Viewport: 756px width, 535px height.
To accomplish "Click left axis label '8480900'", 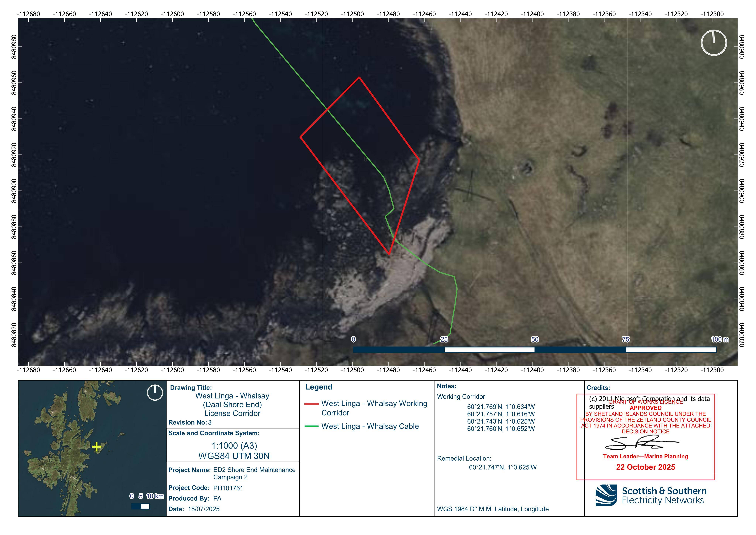I will 14,191.
